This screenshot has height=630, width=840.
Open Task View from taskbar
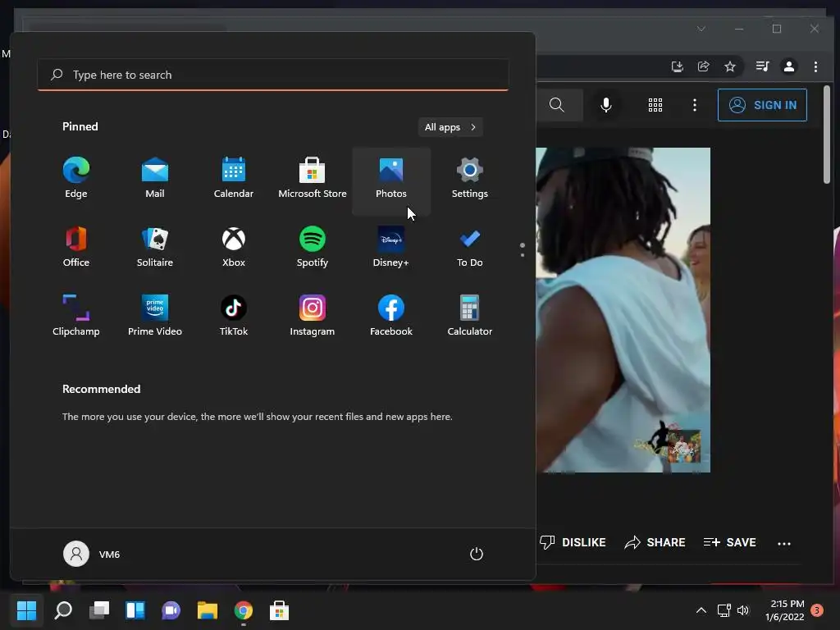[99, 610]
